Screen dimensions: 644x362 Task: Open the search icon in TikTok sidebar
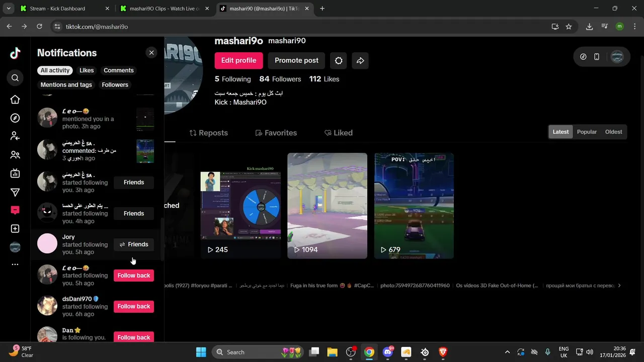[15, 78]
